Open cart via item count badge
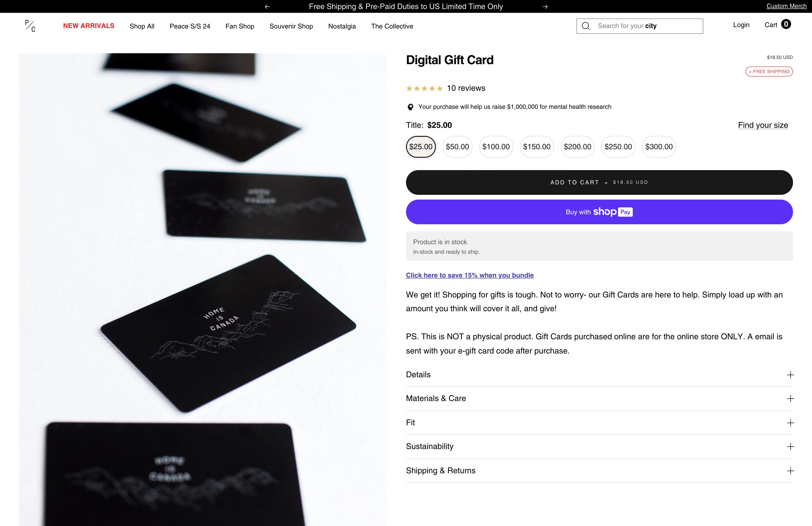 click(x=786, y=24)
